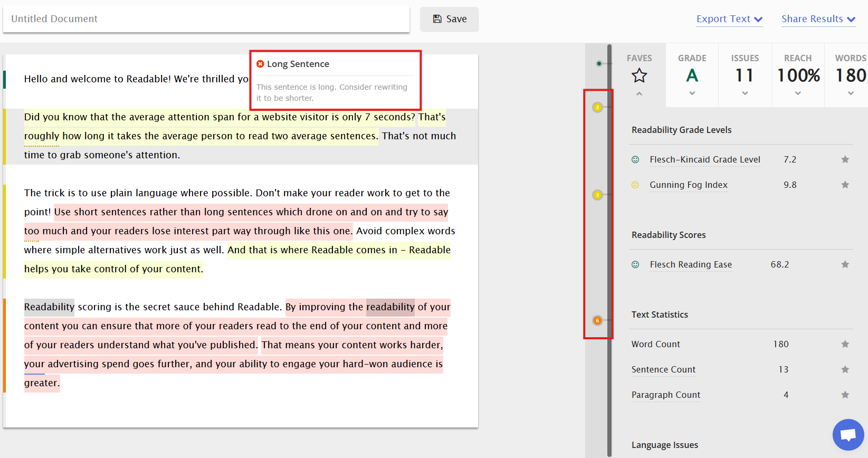The height and width of the screenshot is (458, 868).
Task: Toggle favorite star for Paragraph Count
Action: pyautogui.click(x=845, y=395)
